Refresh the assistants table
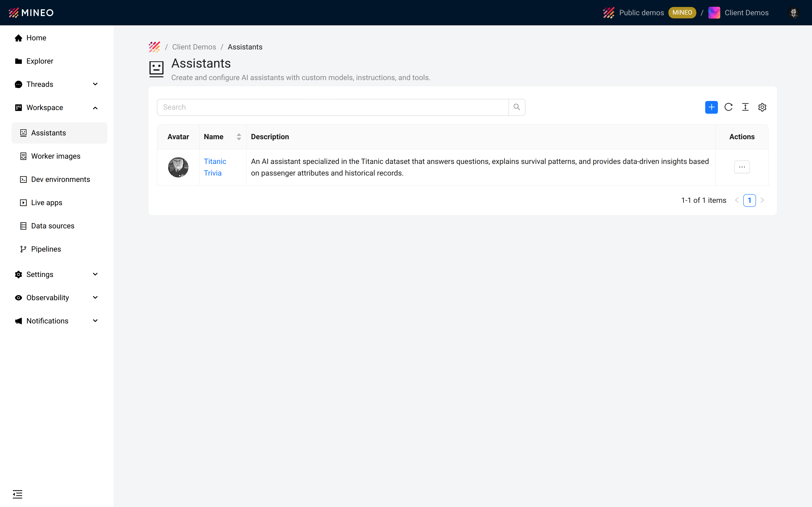Image resolution: width=812 pixels, height=507 pixels. [728, 107]
